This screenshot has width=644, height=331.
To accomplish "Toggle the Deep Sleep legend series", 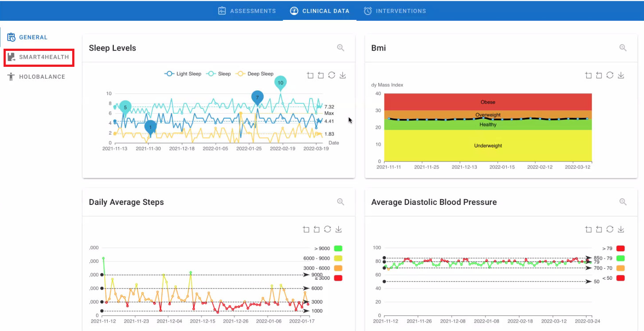I will click(254, 74).
